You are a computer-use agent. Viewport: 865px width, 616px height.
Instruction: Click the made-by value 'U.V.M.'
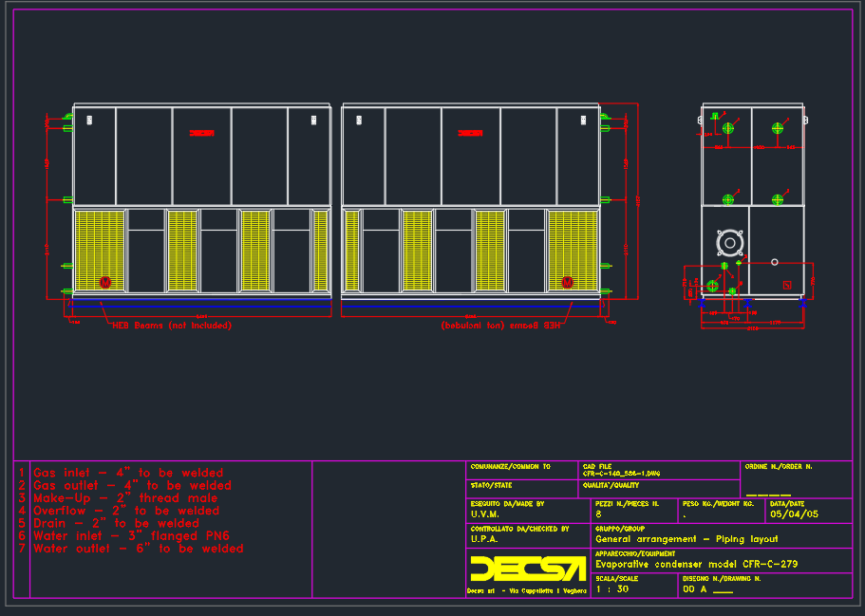pyautogui.click(x=485, y=514)
